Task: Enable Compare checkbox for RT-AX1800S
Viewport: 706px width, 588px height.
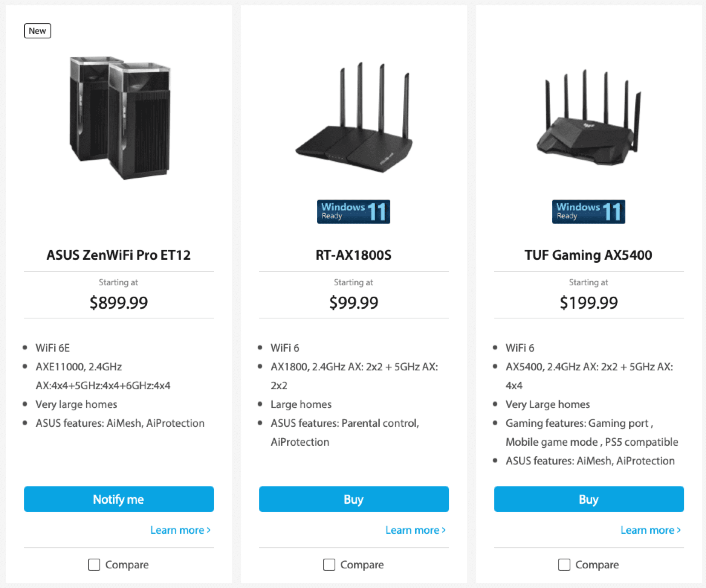Action: [329, 565]
